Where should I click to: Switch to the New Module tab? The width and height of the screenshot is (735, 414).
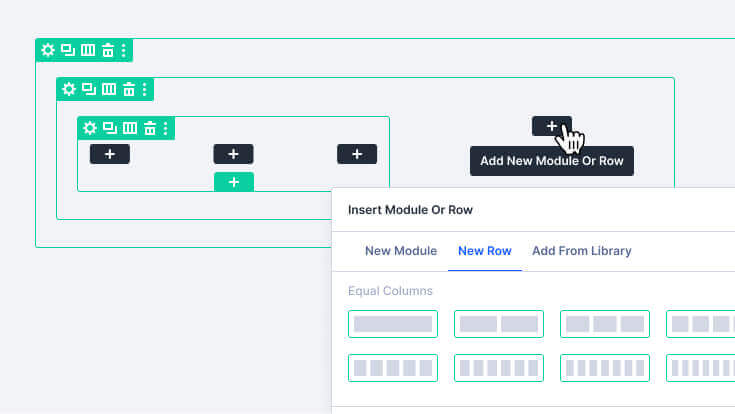401,251
